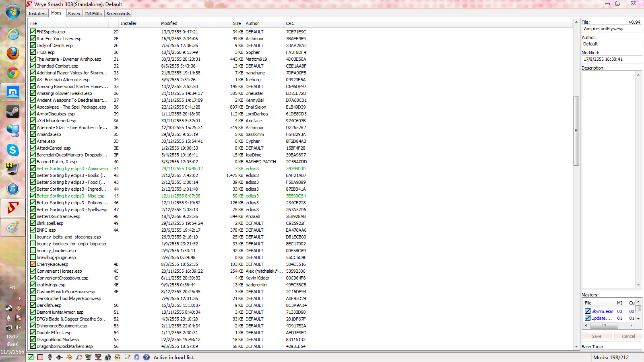Launch Internet Explorer from the taskbar
The width and height of the screenshot is (644, 362).
pyautogui.click(x=13, y=34)
